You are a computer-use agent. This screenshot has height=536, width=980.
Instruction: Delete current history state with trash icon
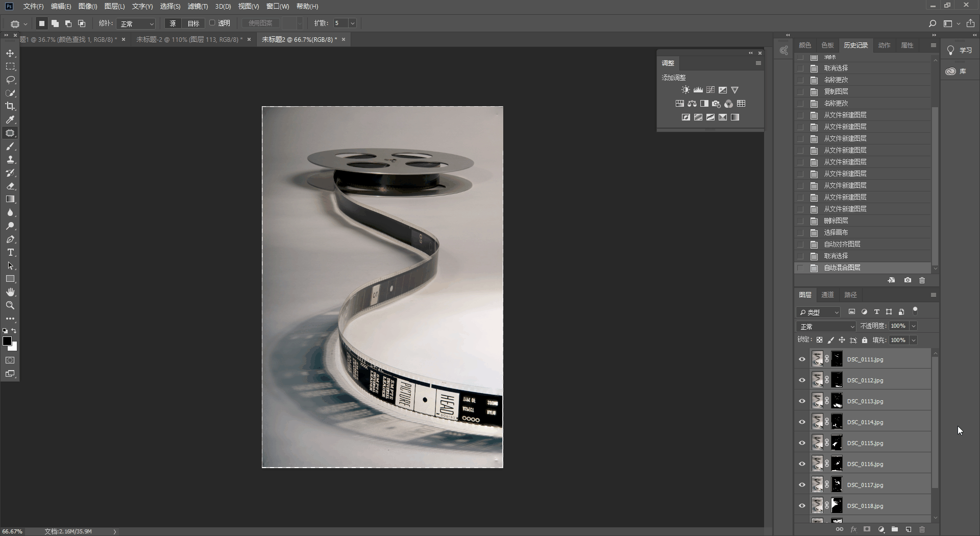tap(922, 280)
